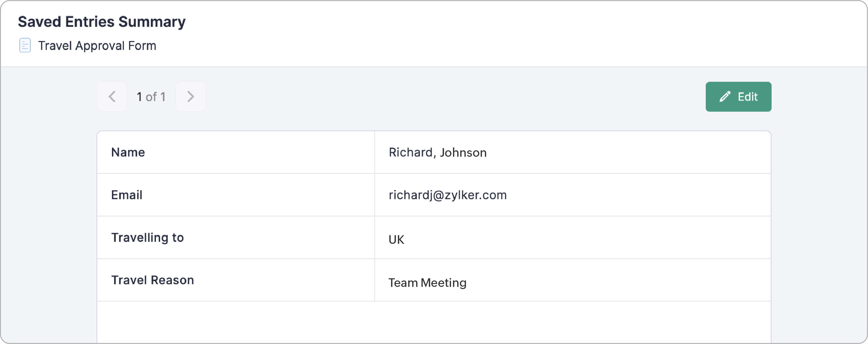Click the email richardj@zylker.com

(448, 195)
